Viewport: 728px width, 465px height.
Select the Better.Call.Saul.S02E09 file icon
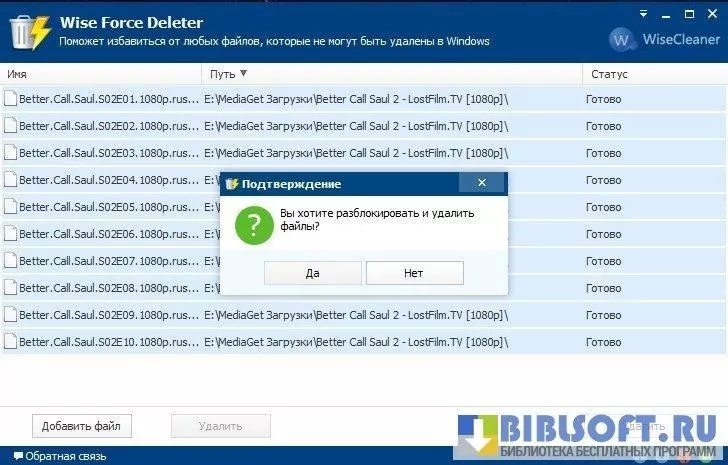tap(11, 314)
